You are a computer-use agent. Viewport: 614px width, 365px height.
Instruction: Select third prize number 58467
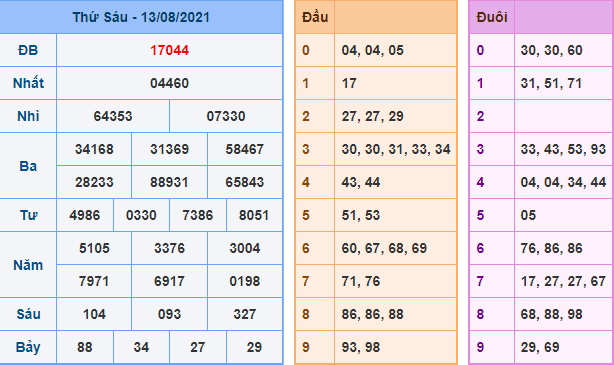pyautogui.click(x=245, y=149)
